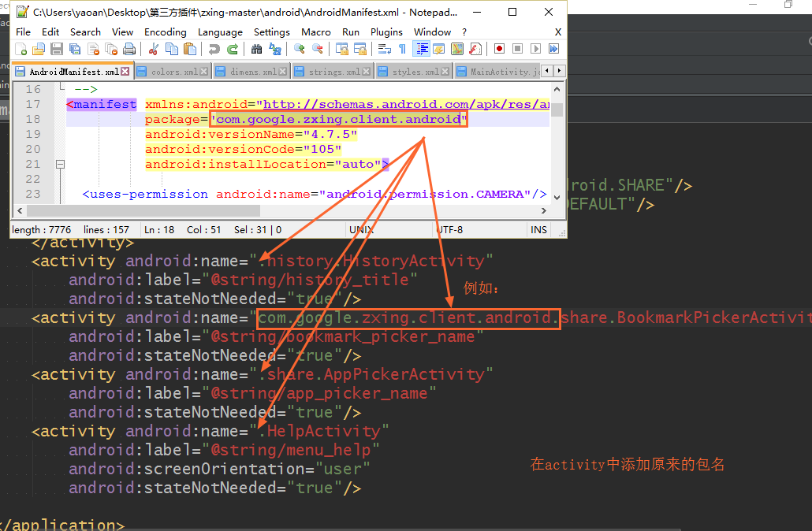Image resolution: width=812 pixels, height=531 pixels.
Task: Open the Edit menu
Action: point(50,32)
